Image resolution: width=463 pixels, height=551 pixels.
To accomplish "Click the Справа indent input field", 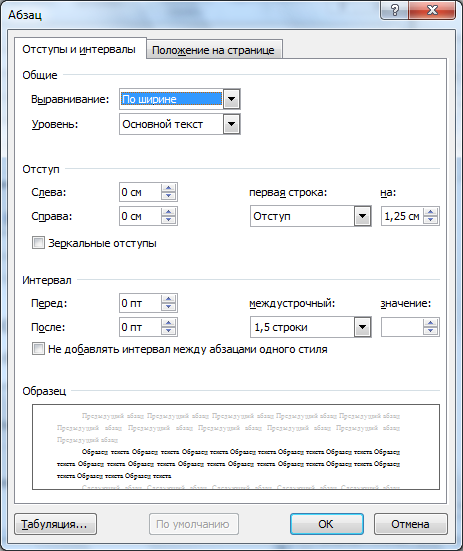I will [141, 216].
